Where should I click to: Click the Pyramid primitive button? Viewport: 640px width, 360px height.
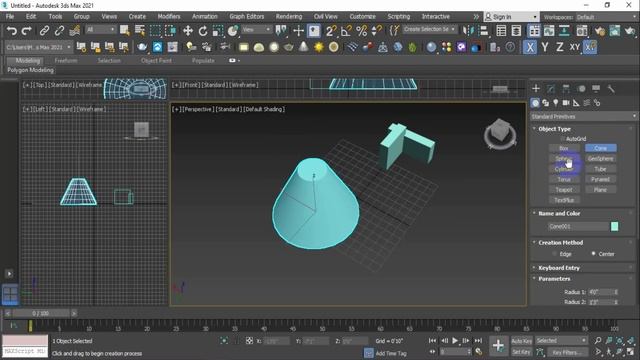(600, 179)
